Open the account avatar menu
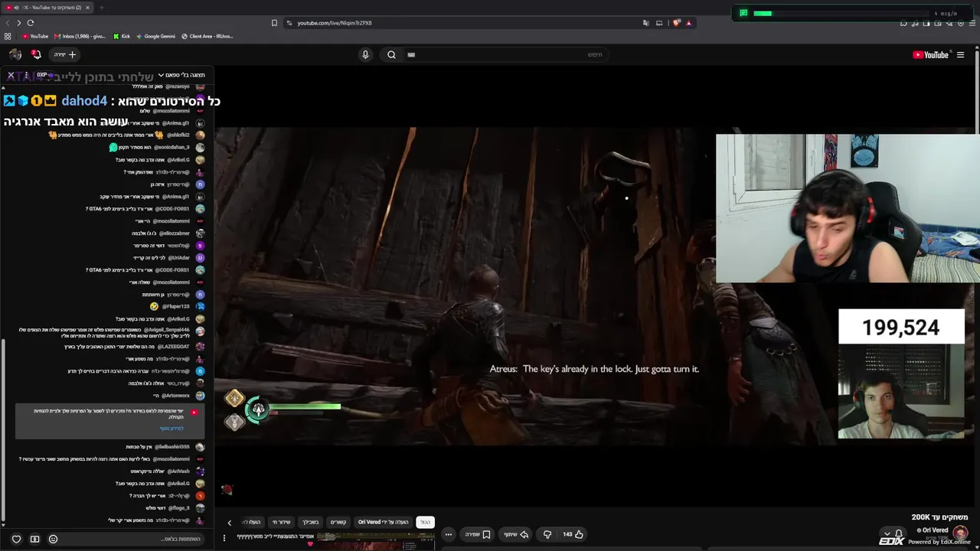This screenshot has height=551, width=980. coord(15,54)
